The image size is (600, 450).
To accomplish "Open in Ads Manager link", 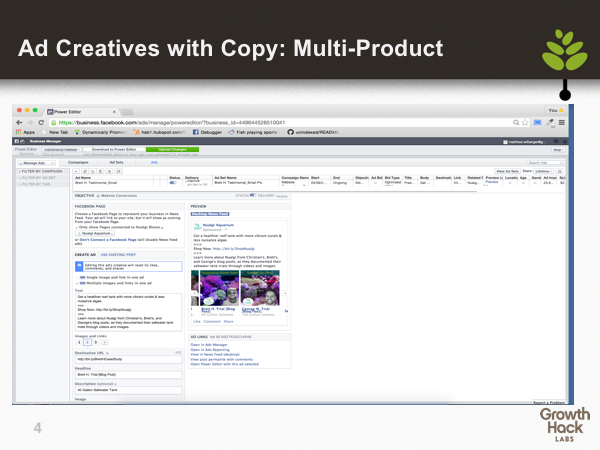I will pyautogui.click(x=209, y=345).
